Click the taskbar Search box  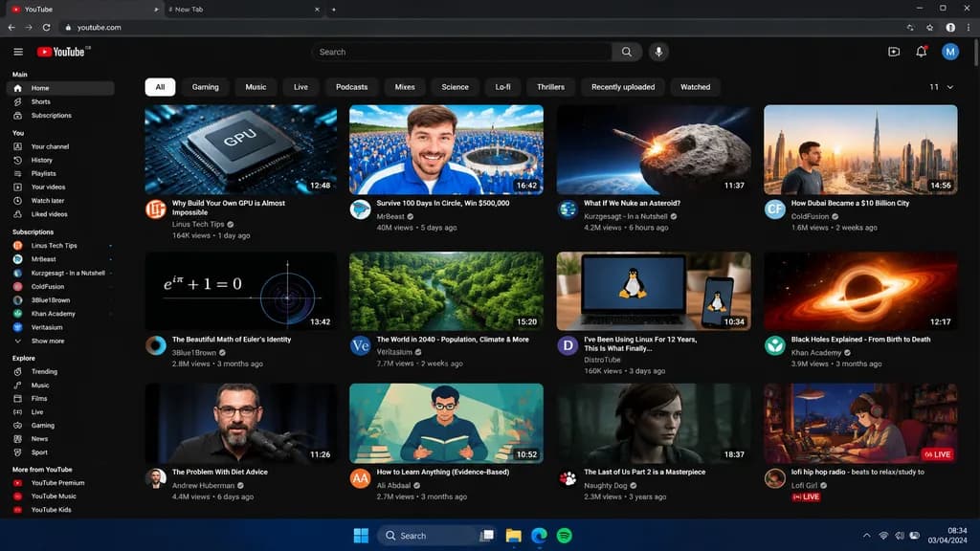pyautogui.click(x=426, y=536)
